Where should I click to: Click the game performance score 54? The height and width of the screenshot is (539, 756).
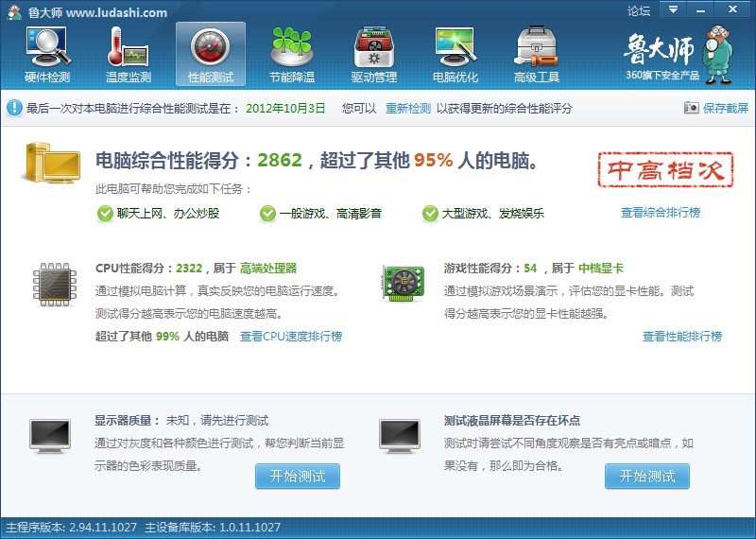click(530, 268)
